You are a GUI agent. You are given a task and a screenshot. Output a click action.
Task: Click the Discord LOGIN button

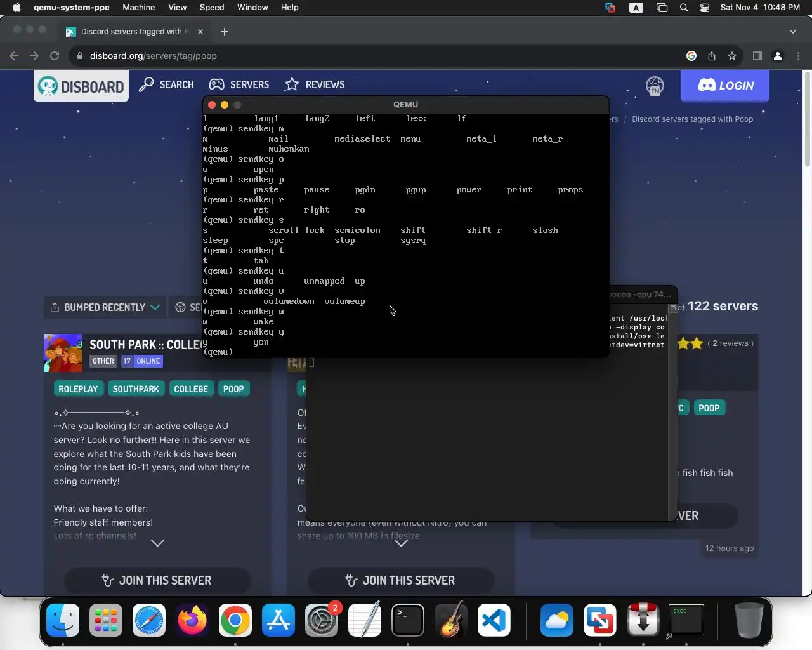click(725, 86)
